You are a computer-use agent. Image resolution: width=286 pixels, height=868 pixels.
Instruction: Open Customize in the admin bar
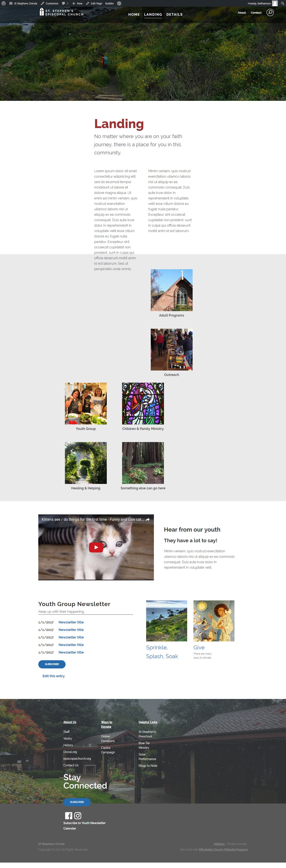click(50, 3)
